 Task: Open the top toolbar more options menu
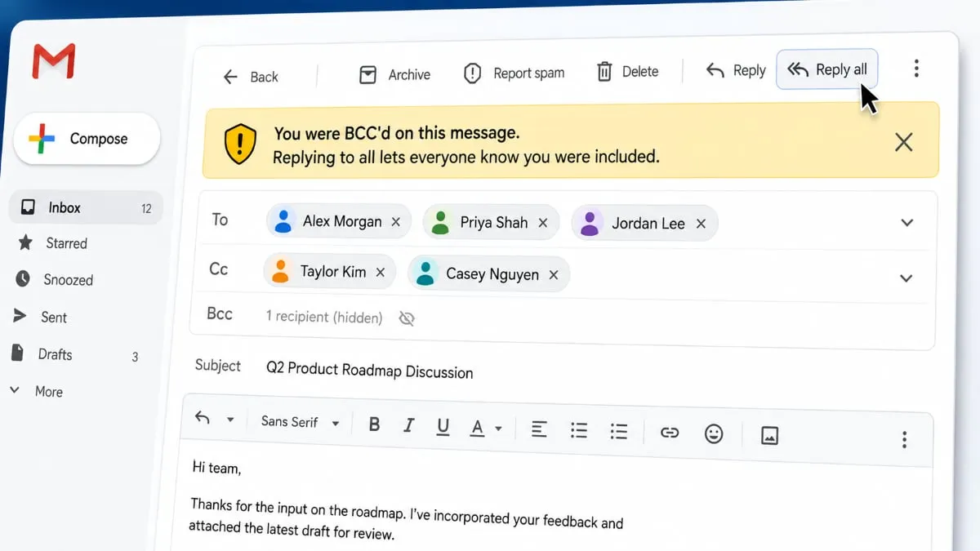pos(916,69)
